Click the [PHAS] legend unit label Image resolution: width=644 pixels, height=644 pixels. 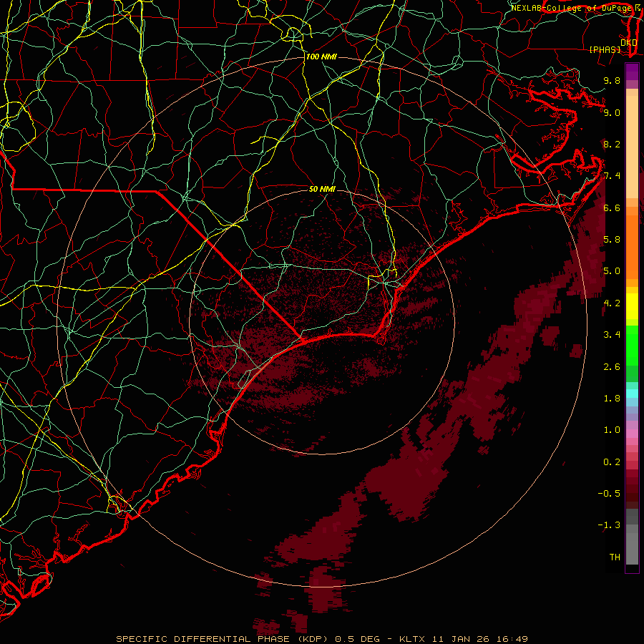(x=605, y=49)
